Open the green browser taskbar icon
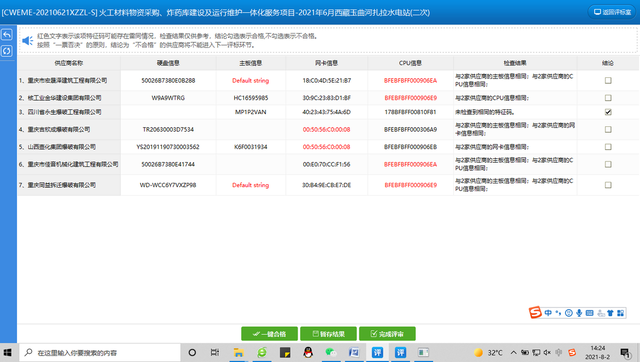This screenshot has width=640, height=362. pyautogui.click(x=262, y=353)
